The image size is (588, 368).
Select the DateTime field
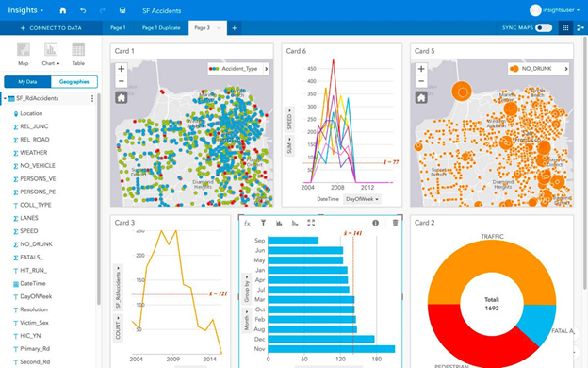33,283
